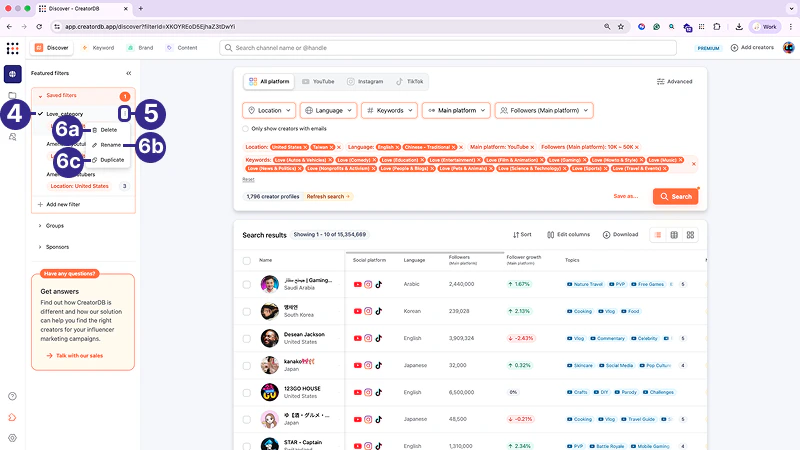The width and height of the screenshot is (800, 450).
Task: Click the orange Search button
Action: point(676,196)
